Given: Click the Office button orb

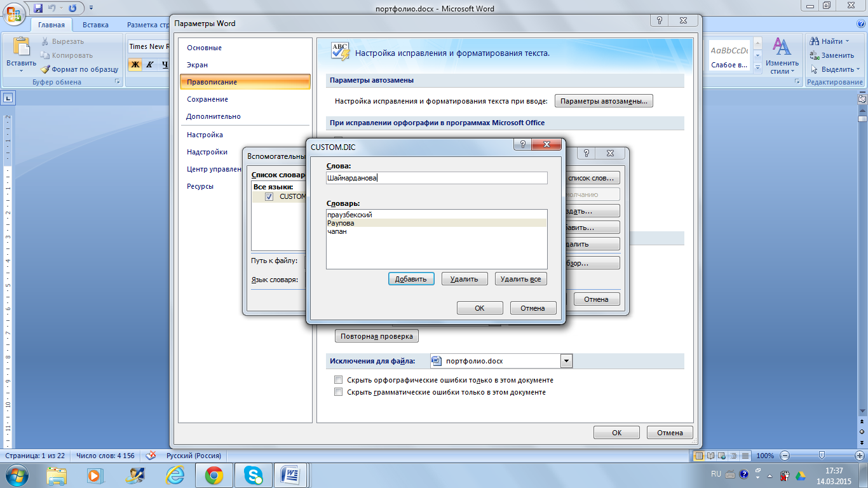Looking at the screenshot, I should click(15, 14).
